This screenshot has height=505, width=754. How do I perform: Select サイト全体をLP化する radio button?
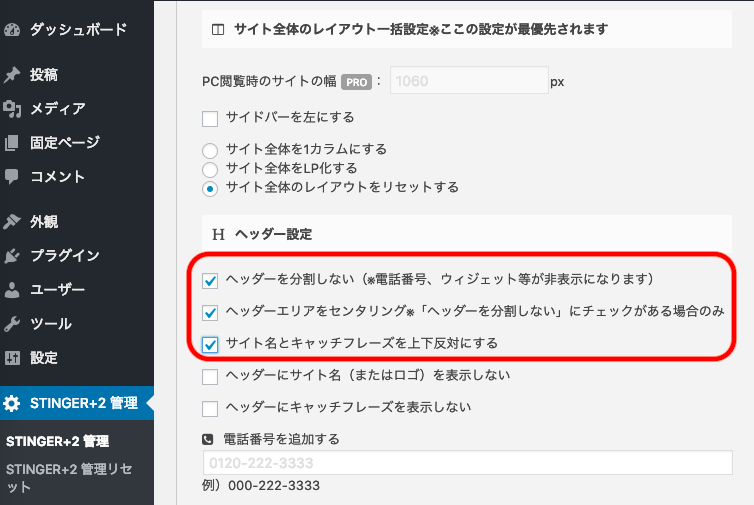(210, 169)
